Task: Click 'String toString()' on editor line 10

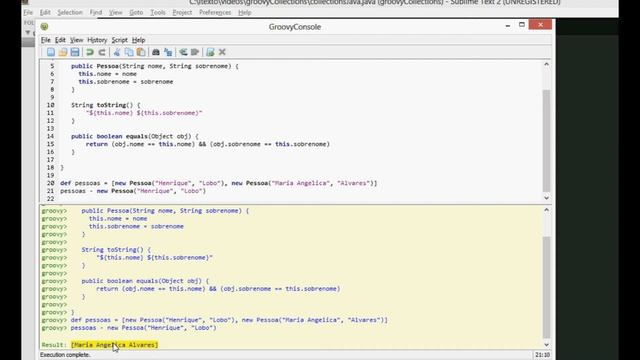Action: (105, 105)
